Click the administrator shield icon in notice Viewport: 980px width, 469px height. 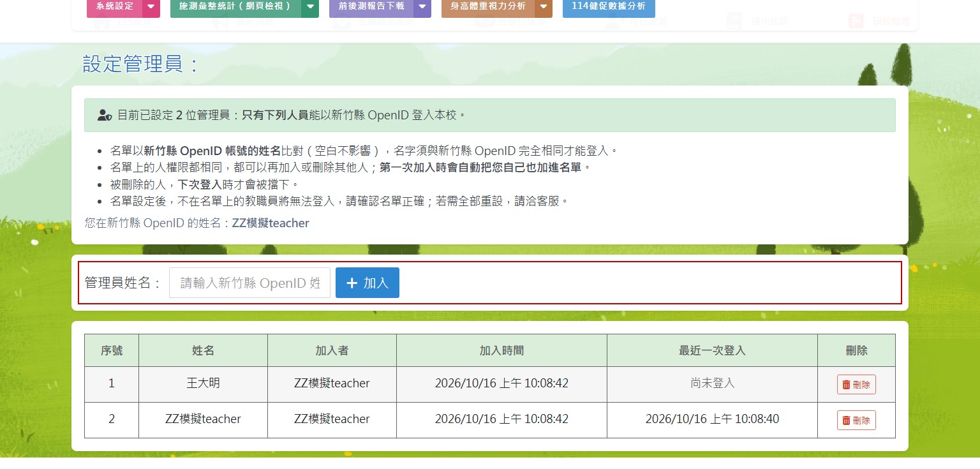[x=105, y=115]
